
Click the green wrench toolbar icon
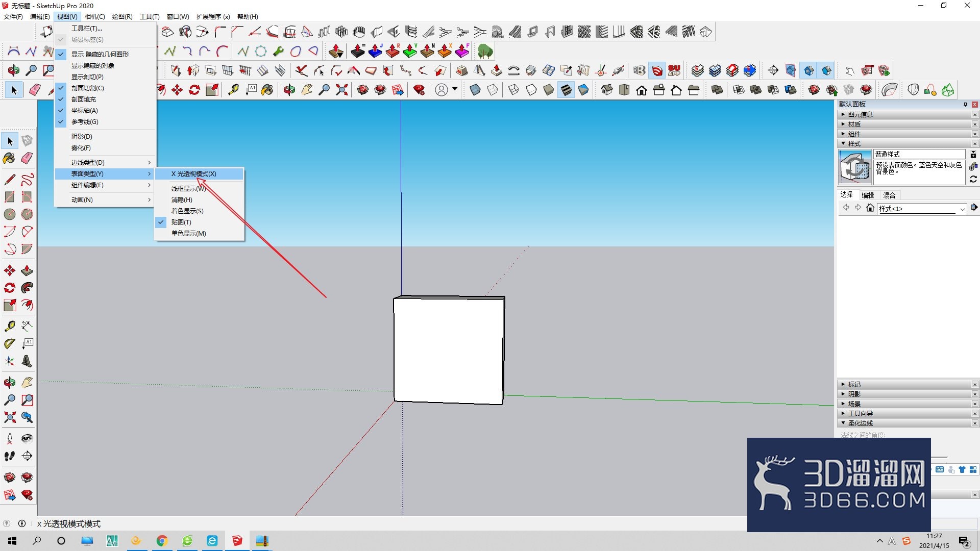click(x=278, y=52)
